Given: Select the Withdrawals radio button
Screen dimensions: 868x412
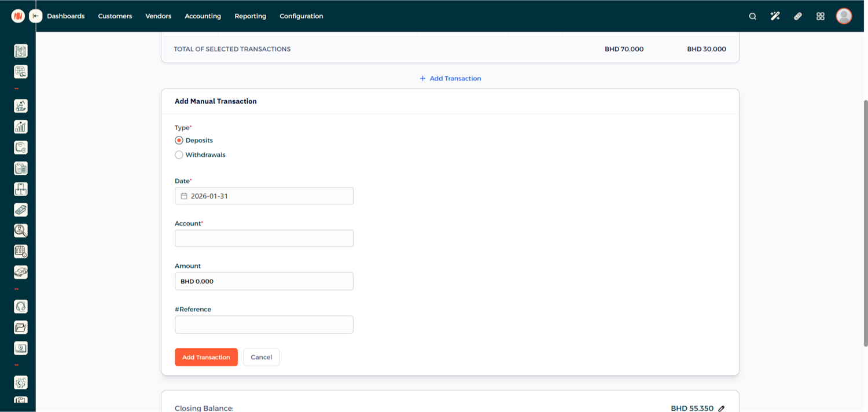Looking at the screenshot, I should pyautogui.click(x=179, y=155).
